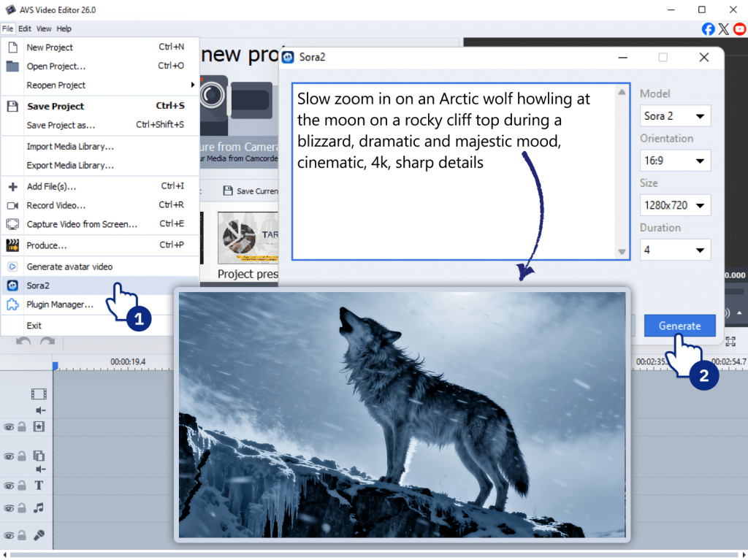Click the main video track filmstrip icon
Image resolution: width=748 pixels, height=560 pixels.
pyautogui.click(x=39, y=394)
